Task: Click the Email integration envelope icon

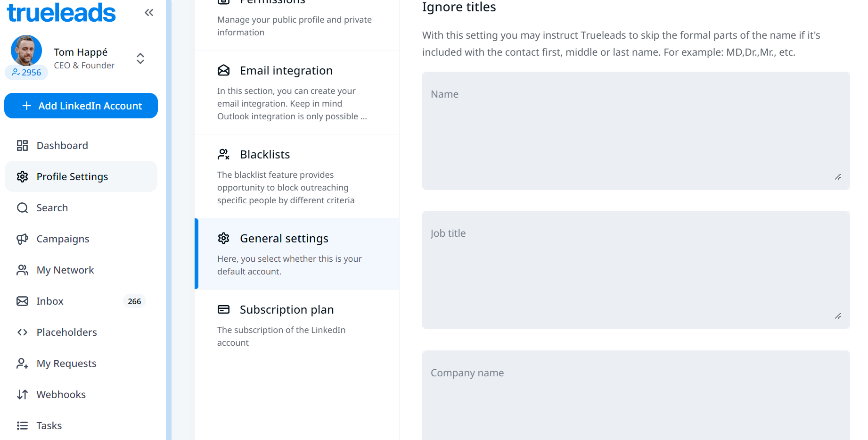Action: 223,70
